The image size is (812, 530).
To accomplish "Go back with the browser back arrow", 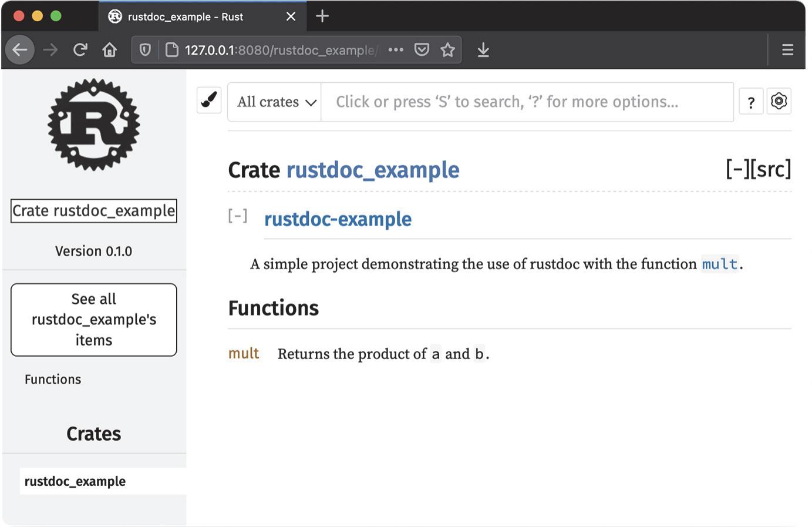I will [20, 50].
